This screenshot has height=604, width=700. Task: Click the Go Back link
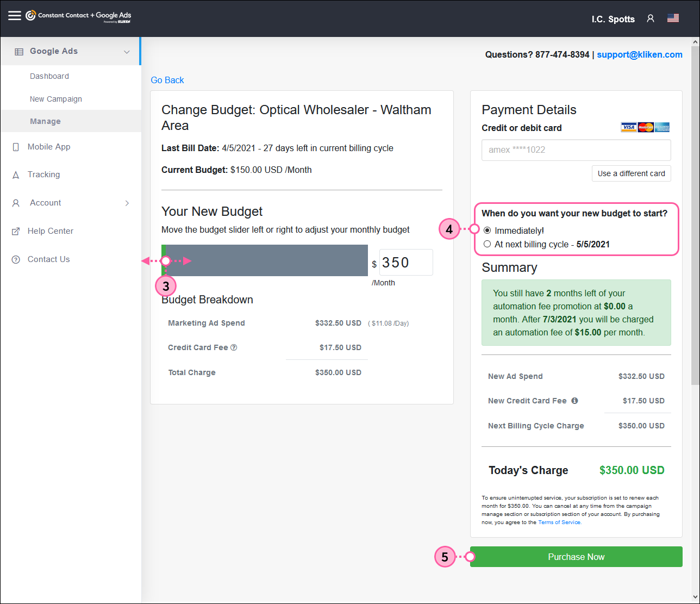[x=167, y=80]
